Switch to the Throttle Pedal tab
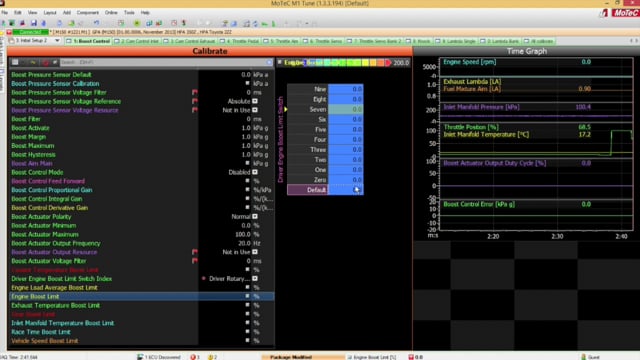The width and height of the screenshot is (640, 360). click(x=240, y=41)
